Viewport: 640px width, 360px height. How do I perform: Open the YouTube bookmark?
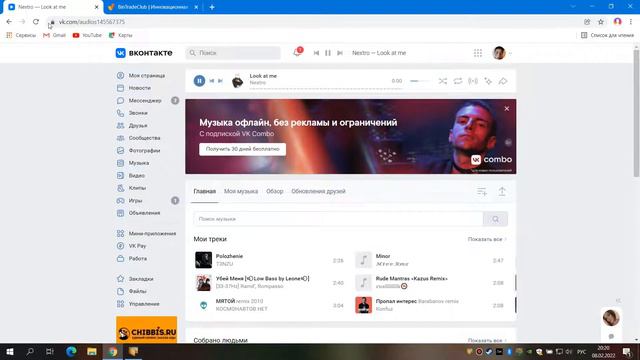click(87, 35)
